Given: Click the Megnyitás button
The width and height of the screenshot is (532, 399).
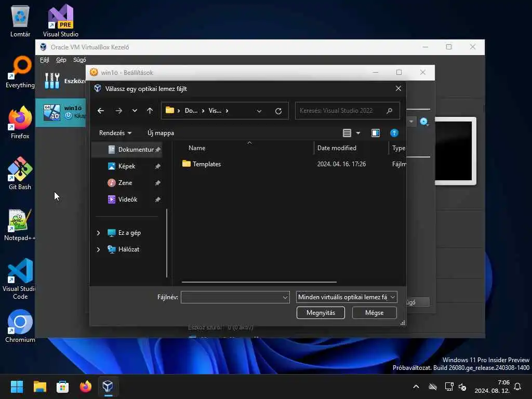Looking at the screenshot, I should pyautogui.click(x=321, y=313).
